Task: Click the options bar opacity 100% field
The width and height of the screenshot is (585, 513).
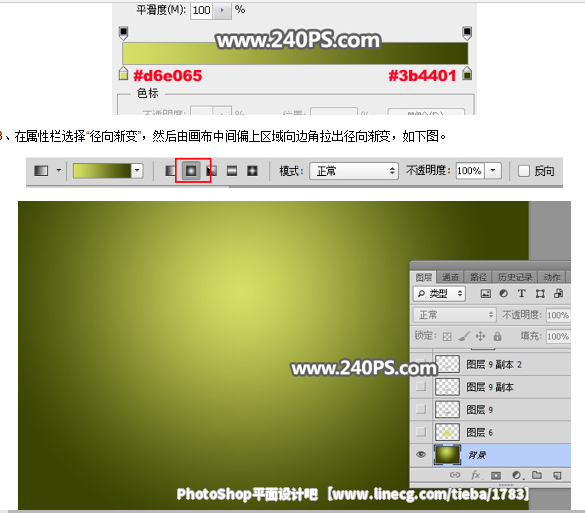Action: 470,171
